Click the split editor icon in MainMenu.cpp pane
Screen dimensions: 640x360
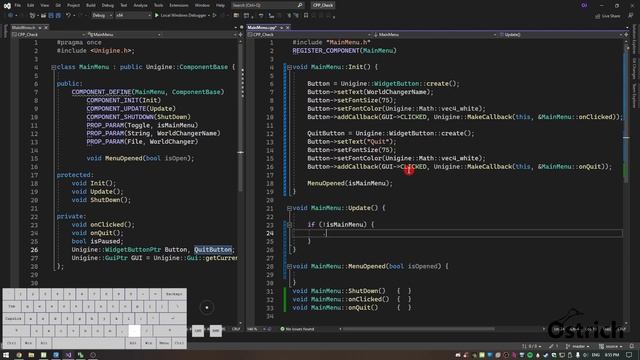pyautogui.click(x=627, y=35)
